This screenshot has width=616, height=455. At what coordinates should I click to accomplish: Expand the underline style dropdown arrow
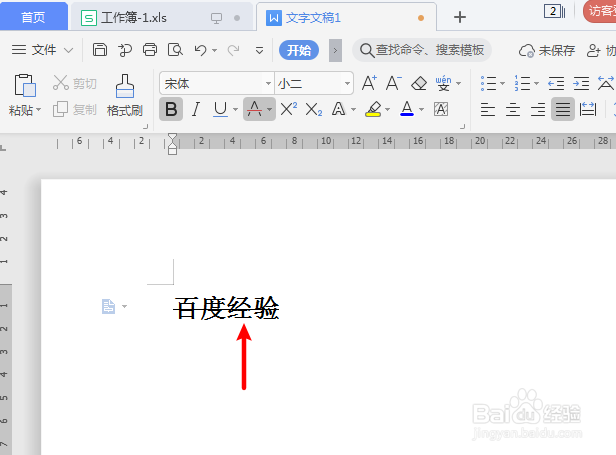pos(235,110)
